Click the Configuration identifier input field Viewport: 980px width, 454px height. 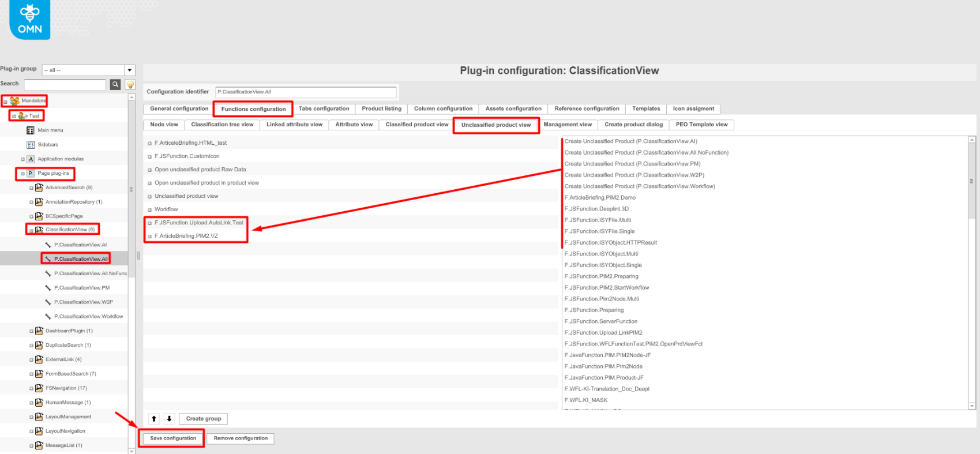pyautogui.click(x=306, y=92)
